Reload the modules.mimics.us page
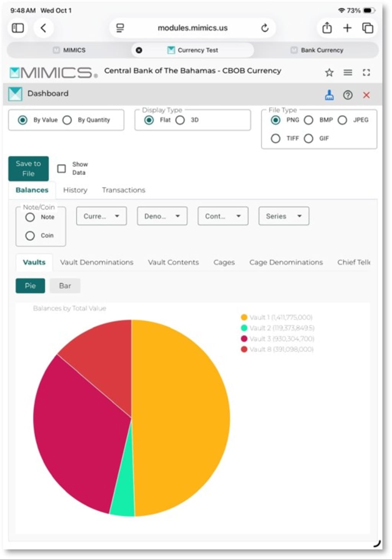This screenshot has width=392, height=559. coord(265,28)
